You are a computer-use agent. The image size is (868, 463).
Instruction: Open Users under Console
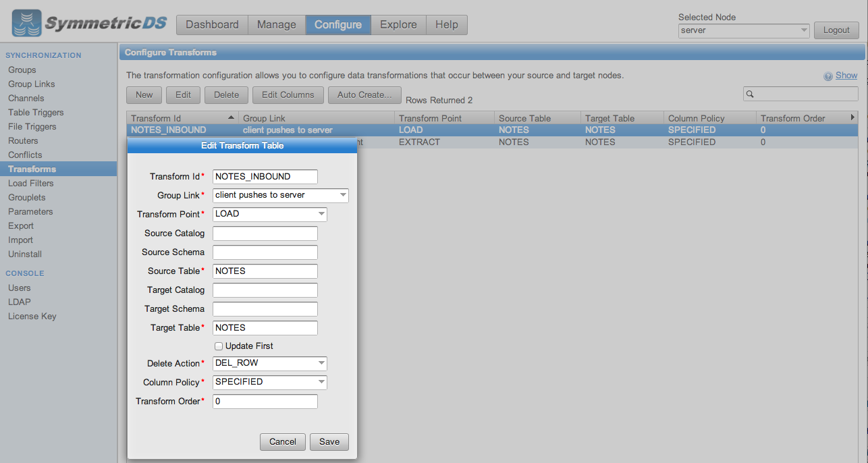click(20, 288)
